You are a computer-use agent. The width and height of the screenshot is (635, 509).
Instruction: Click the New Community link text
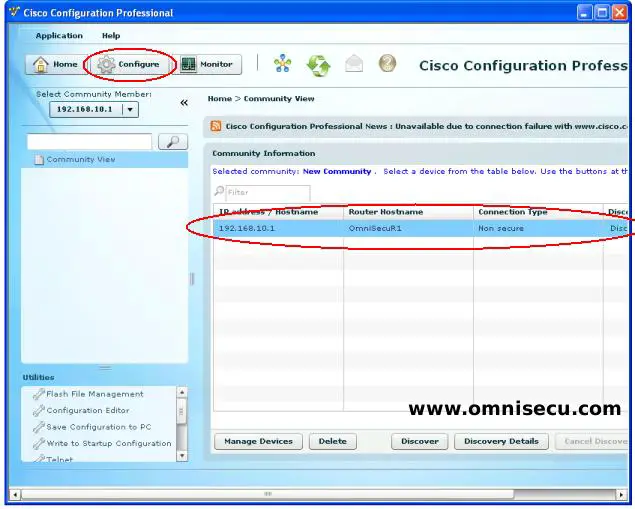pos(337,171)
